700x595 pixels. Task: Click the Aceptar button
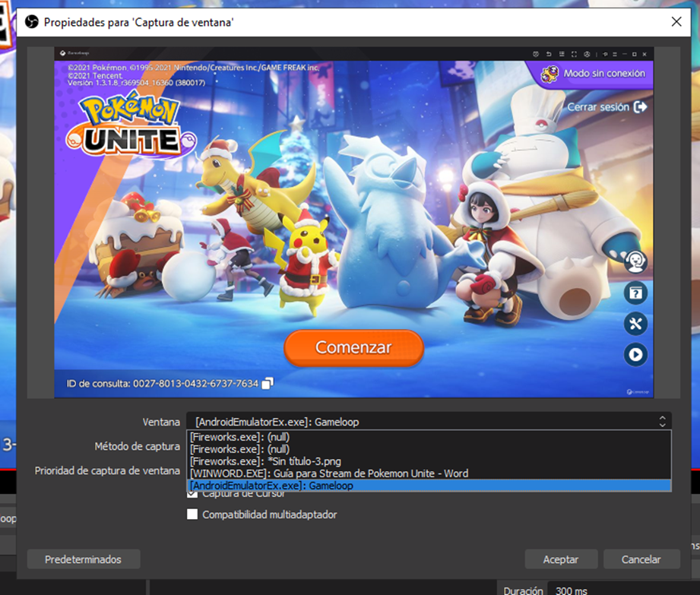[561, 559]
